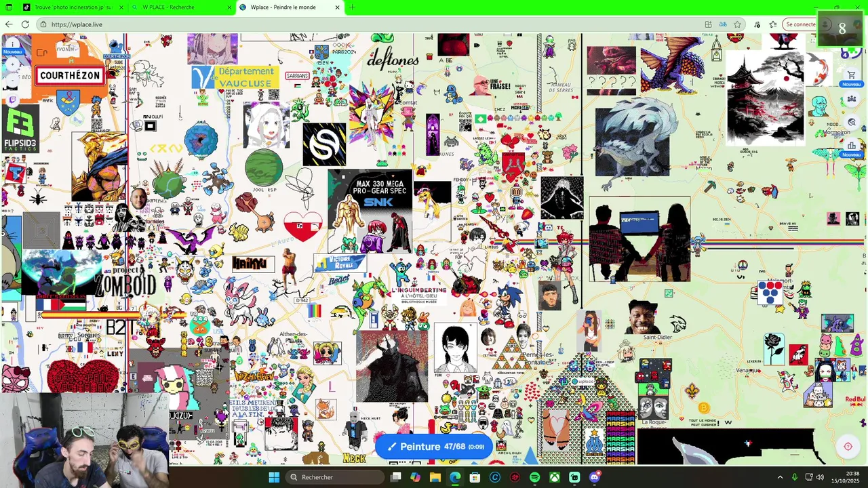Launch Copilot from the taskbar
This screenshot has width=868, height=488.
pos(416,477)
